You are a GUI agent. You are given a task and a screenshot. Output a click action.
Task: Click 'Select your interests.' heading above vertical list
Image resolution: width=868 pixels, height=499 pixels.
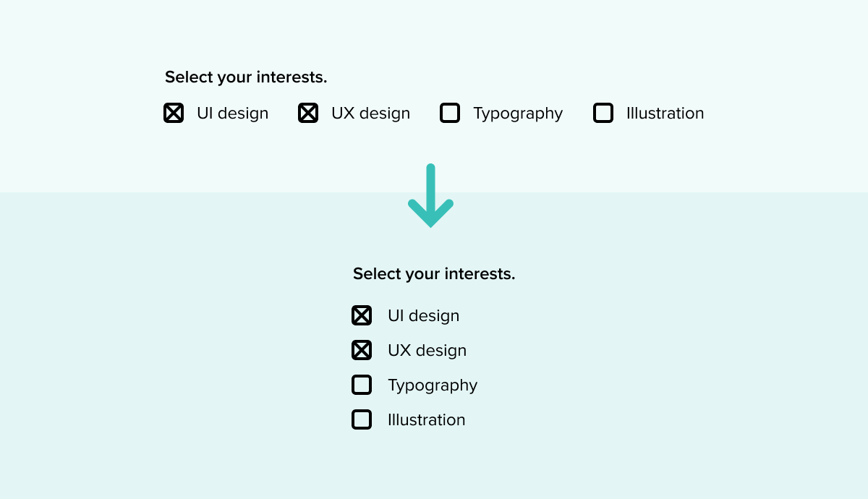coord(434,274)
